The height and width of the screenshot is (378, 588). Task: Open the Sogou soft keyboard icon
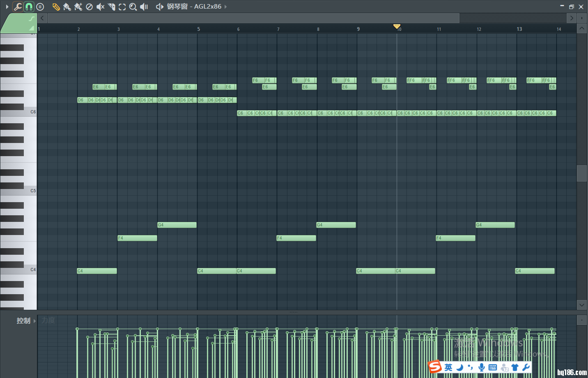pos(493,367)
